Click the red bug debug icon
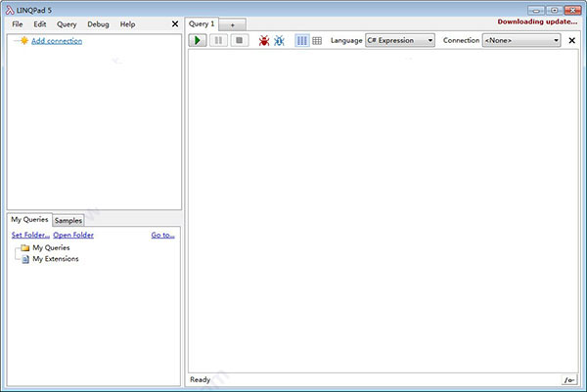Image resolution: width=587 pixels, height=392 pixels. click(x=264, y=40)
